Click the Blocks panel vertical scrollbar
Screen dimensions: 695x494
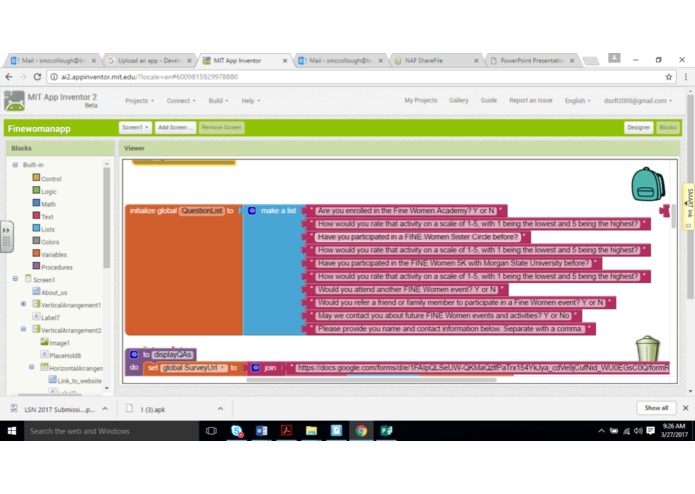106,217
